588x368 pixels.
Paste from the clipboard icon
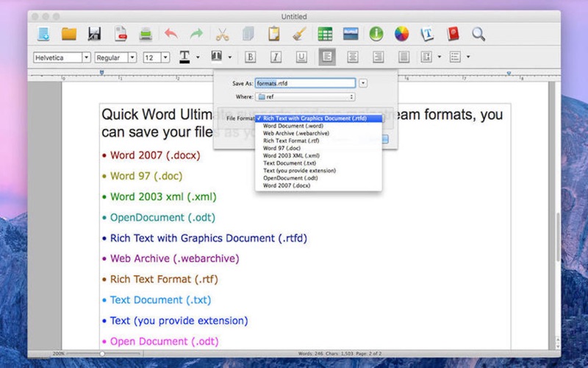(273, 33)
